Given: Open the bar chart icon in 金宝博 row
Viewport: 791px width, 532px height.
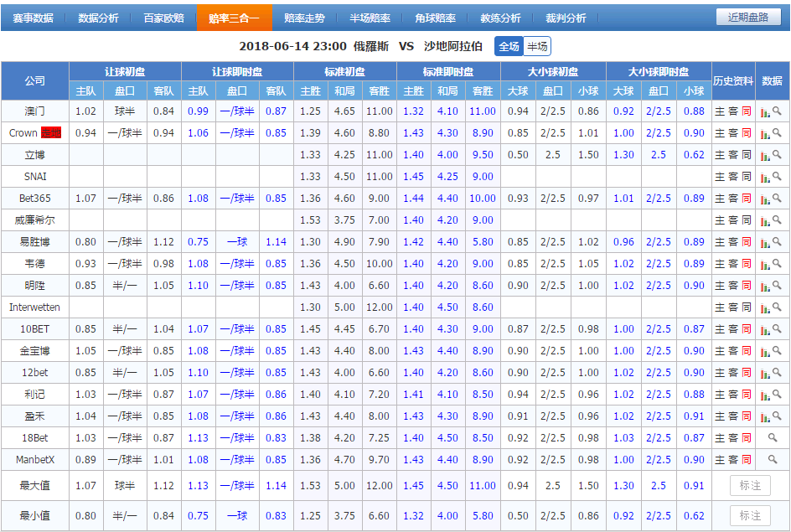Looking at the screenshot, I should (x=765, y=352).
